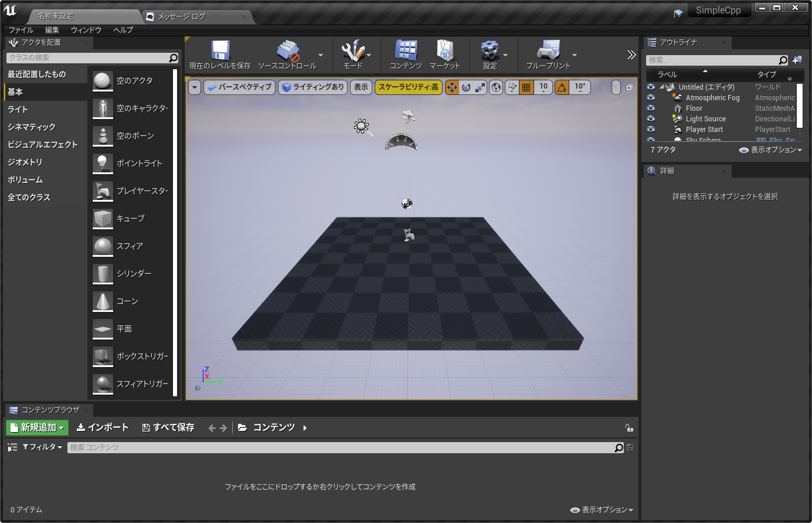Open the Settings (設定) gear icon

click(x=490, y=50)
